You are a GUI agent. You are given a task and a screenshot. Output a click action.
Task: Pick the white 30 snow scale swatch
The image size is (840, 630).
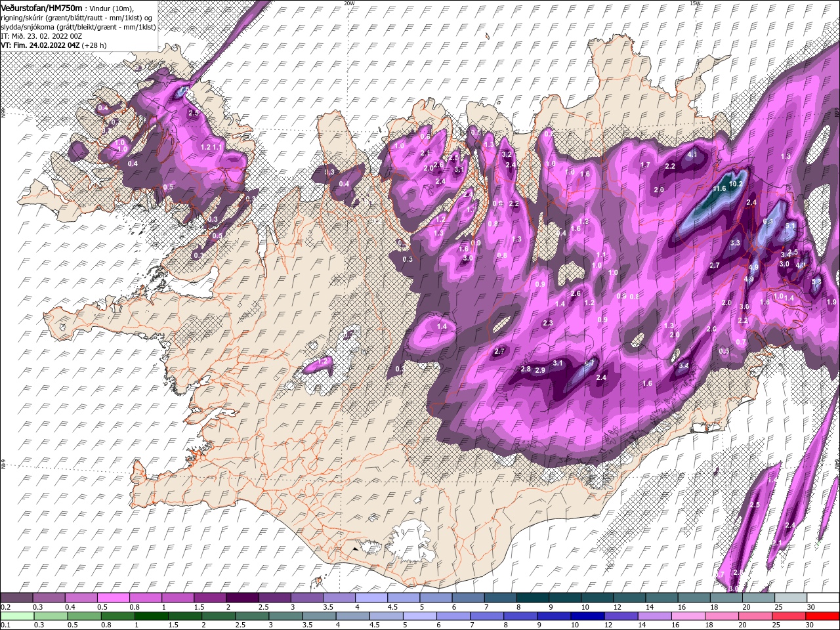[823, 598]
